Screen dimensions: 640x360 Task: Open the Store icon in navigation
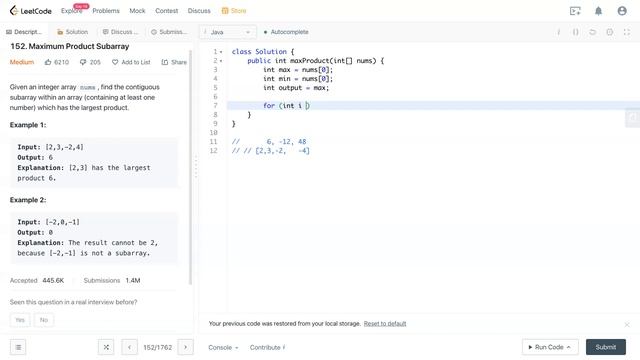click(225, 11)
